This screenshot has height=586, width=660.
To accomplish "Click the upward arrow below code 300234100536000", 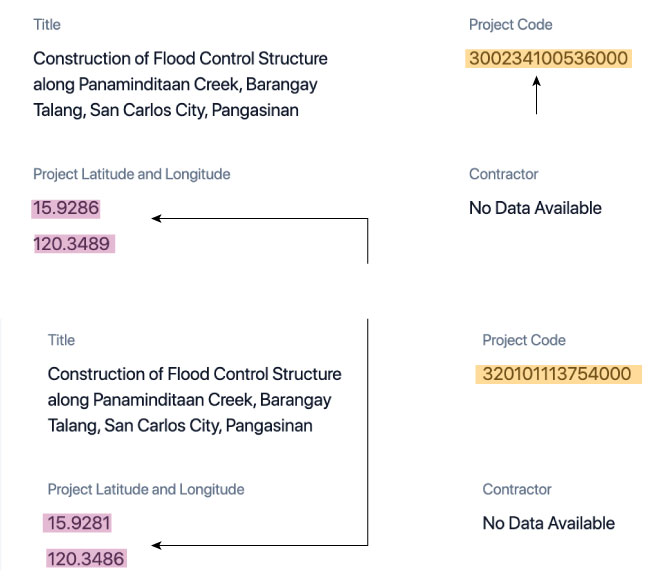I will pyautogui.click(x=536, y=97).
